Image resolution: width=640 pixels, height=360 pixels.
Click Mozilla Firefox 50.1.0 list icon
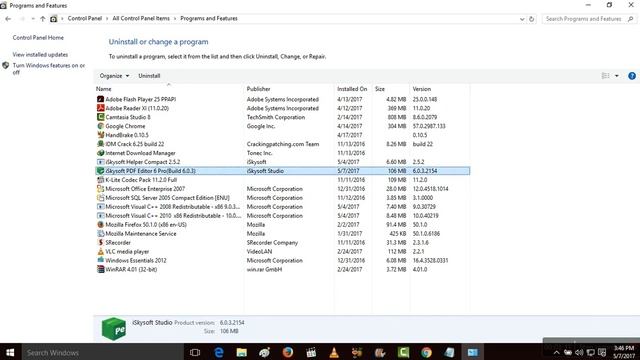[100, 225]
